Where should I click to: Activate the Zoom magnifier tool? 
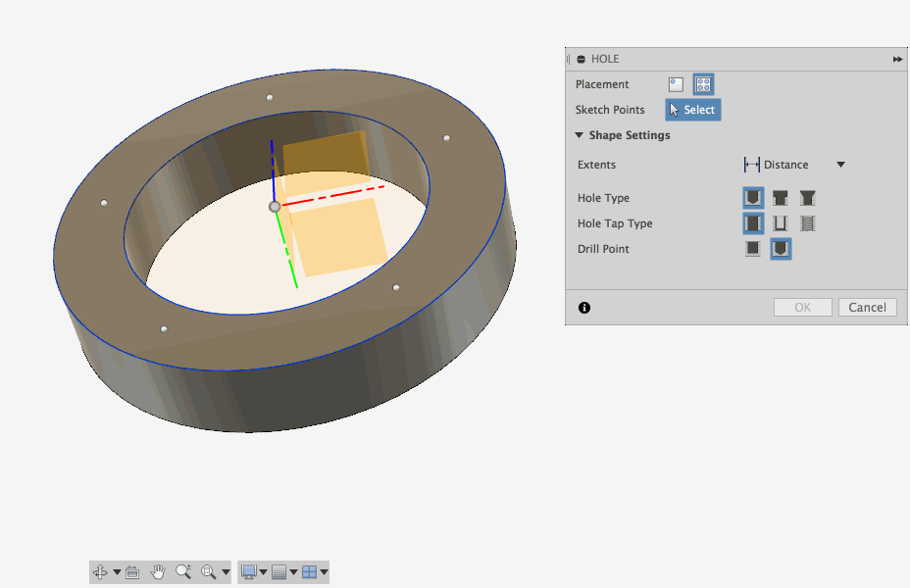click(x=183, y=572)
